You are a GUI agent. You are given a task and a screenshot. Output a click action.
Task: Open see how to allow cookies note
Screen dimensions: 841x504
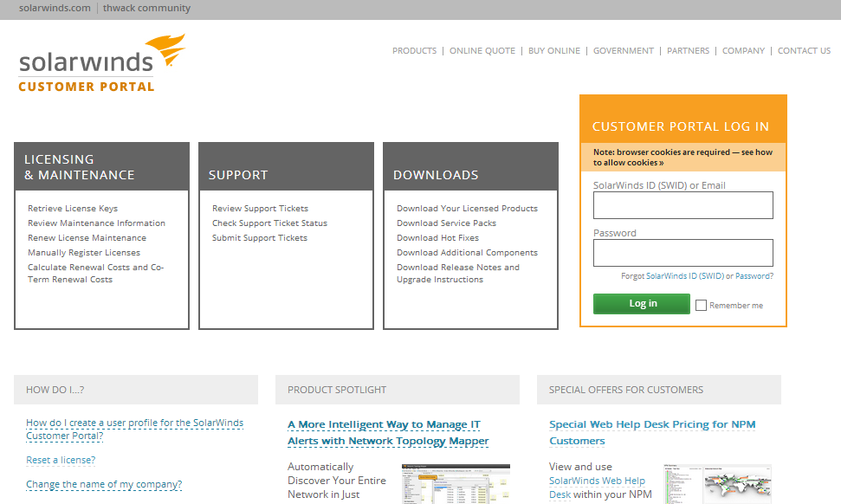pyautogui.click(x=683, y=157)
